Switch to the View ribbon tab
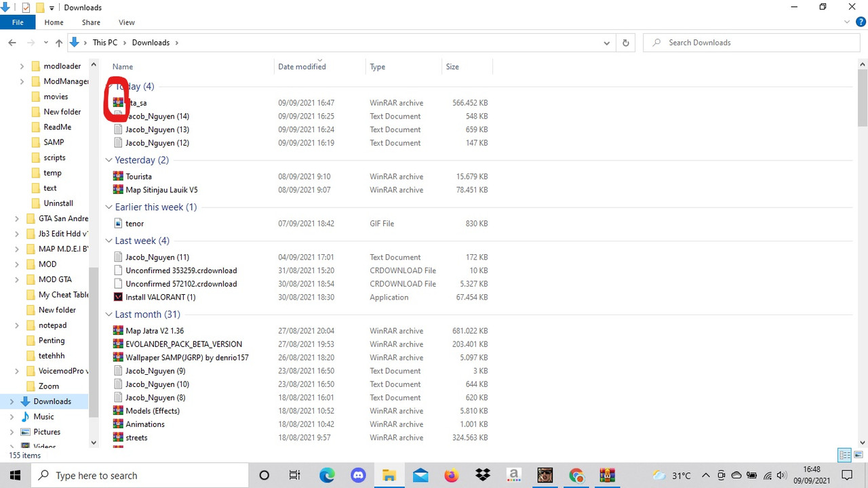This screenshot has width=868, height=488. (126, 22)
